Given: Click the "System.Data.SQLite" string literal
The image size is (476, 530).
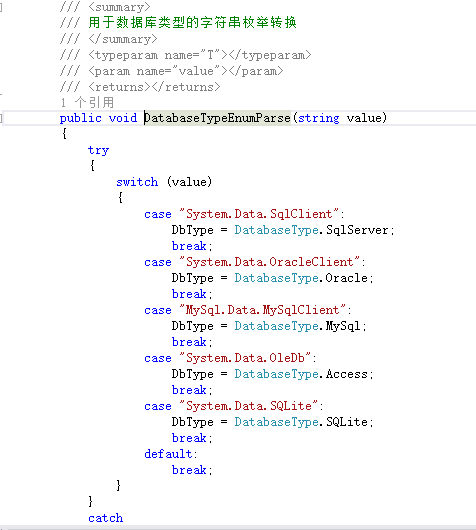Looking at the screenshot, I should [248, 406].
